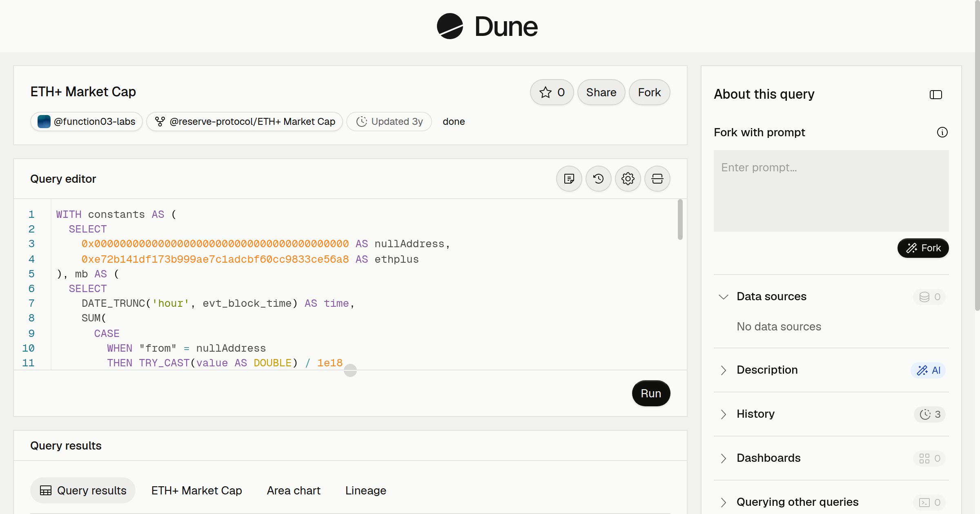Click the query editor vertical scrollbar
The image size is (980, 514).
[680, 219]
